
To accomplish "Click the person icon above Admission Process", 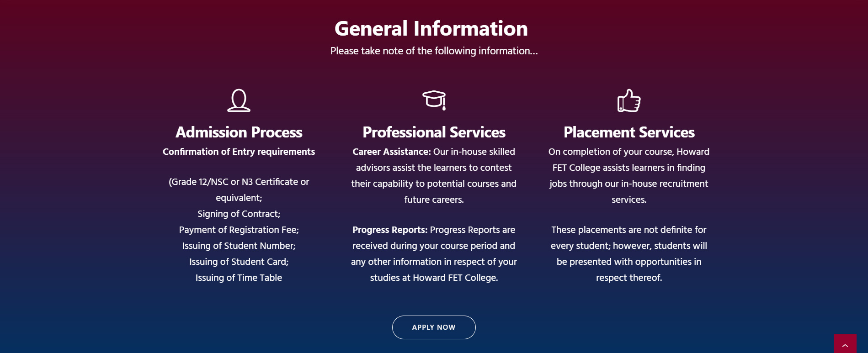I will point(239,100).
